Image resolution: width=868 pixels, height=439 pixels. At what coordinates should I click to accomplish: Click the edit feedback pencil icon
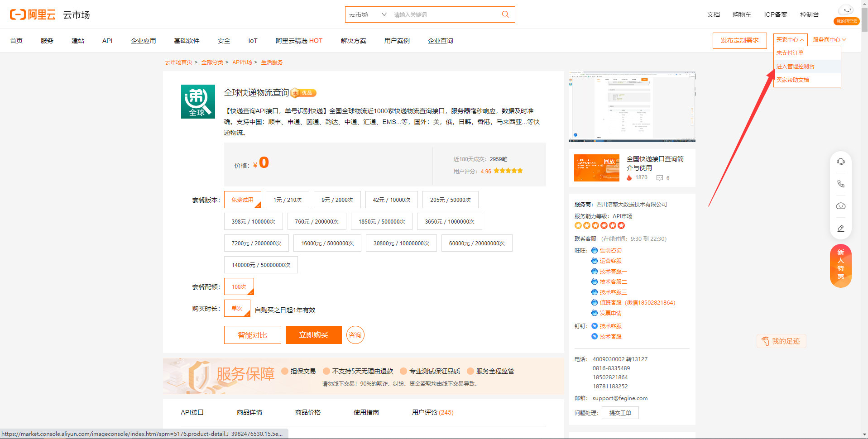pos(841,228)
